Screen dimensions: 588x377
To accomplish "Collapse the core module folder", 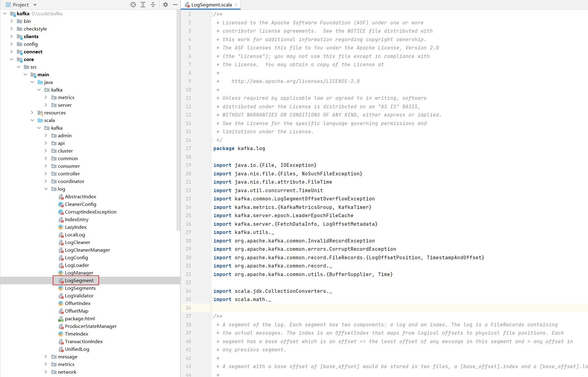I will tap(12, 59).
